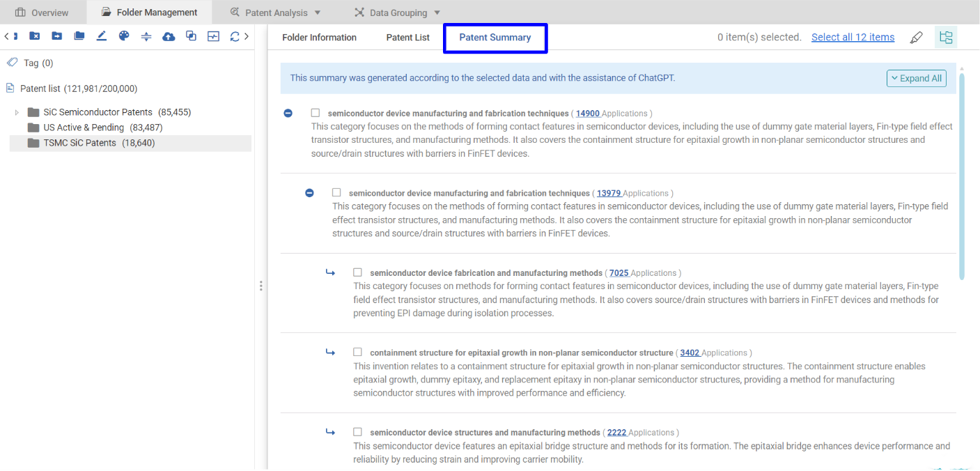This screenshot has width=980, height=471.
Task: Tick the 7025 Applications category checkbox
Action: click(358, 272)
